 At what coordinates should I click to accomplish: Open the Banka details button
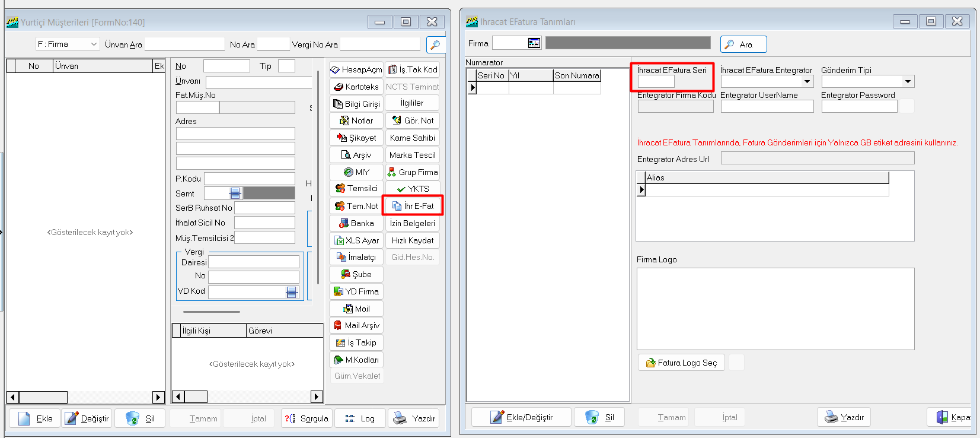coord(356,223)
